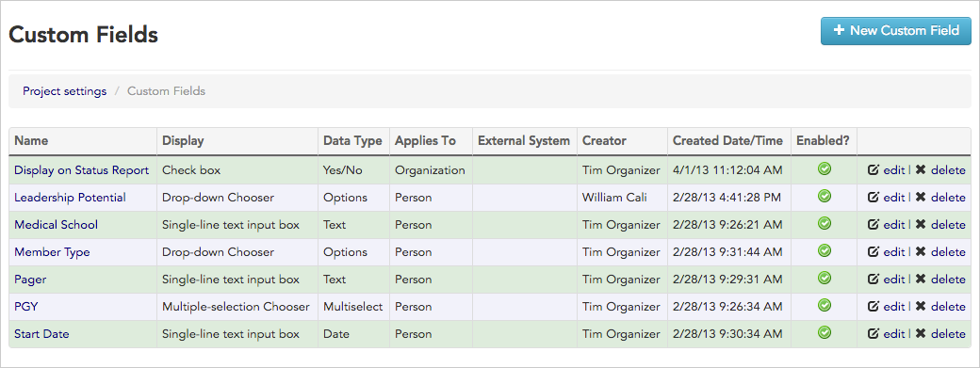
Task: Click enabled checkmark for Leadership Potential
Action: [825, 197]
